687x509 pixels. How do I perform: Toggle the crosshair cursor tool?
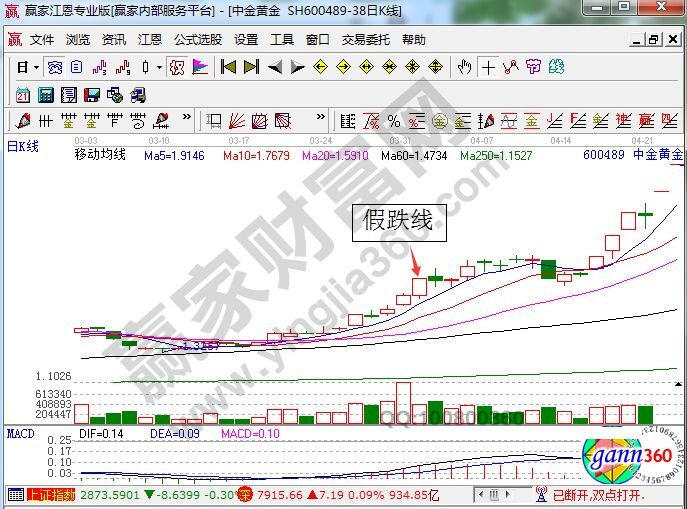(488, 68)
